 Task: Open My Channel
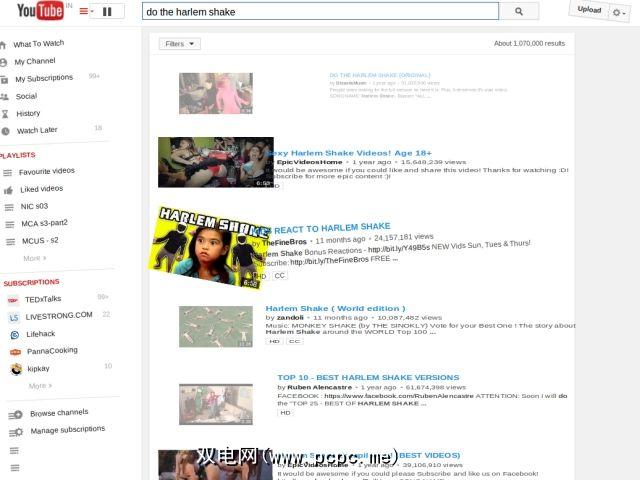pos(35,61)
